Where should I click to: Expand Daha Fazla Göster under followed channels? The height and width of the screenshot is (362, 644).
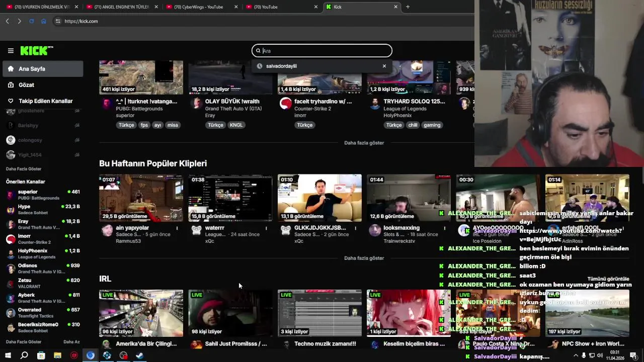24,169
